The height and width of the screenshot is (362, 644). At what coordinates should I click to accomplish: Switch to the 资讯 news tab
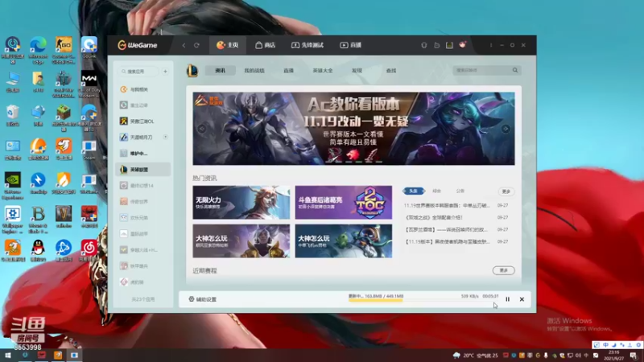[x=220, y=71]
